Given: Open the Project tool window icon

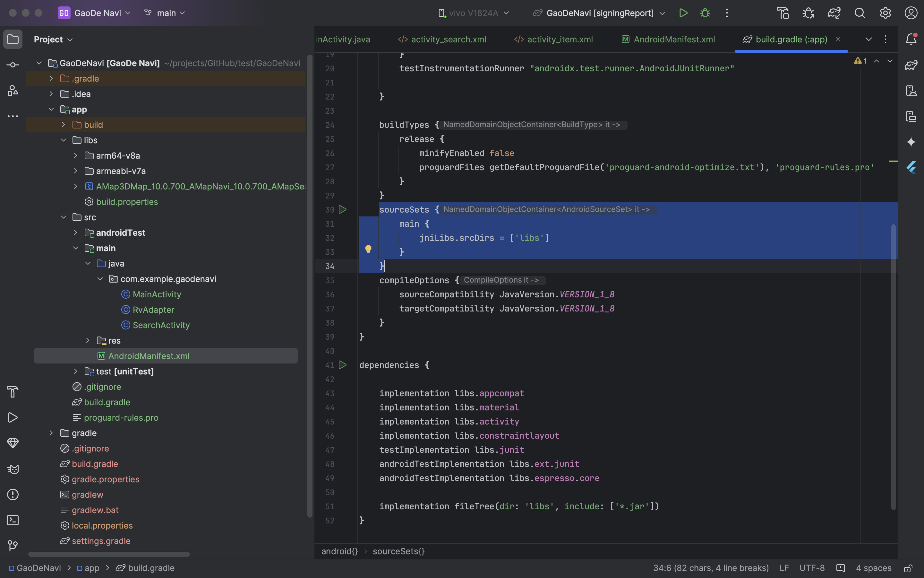Looking at the screenshot, I should (13, 39).
